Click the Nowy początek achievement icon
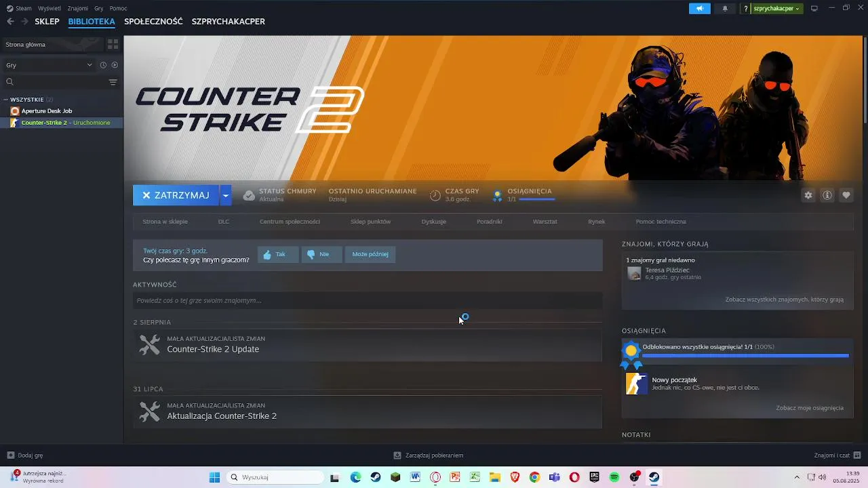The height and width of the screenshot is (488, 868). pyautogui.click(x=636, y=384)
